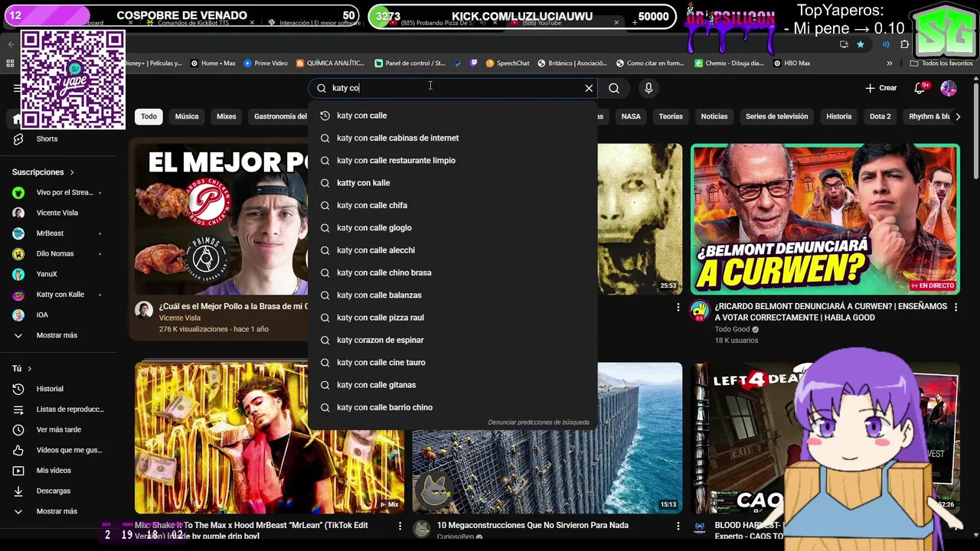Open the notifications bell
Screen dimensions: 980x551
point(920,88)
